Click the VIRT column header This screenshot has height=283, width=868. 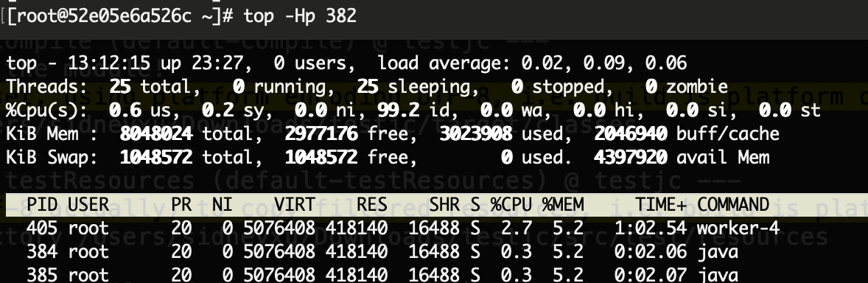point(295,204)
